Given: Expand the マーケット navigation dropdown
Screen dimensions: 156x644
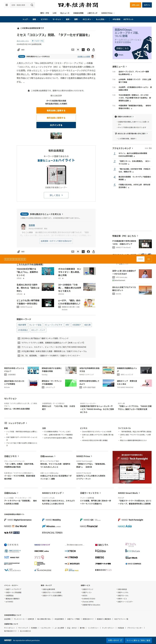Looking at the screenshot, I should pyautogui.click(x=58, y=19).
